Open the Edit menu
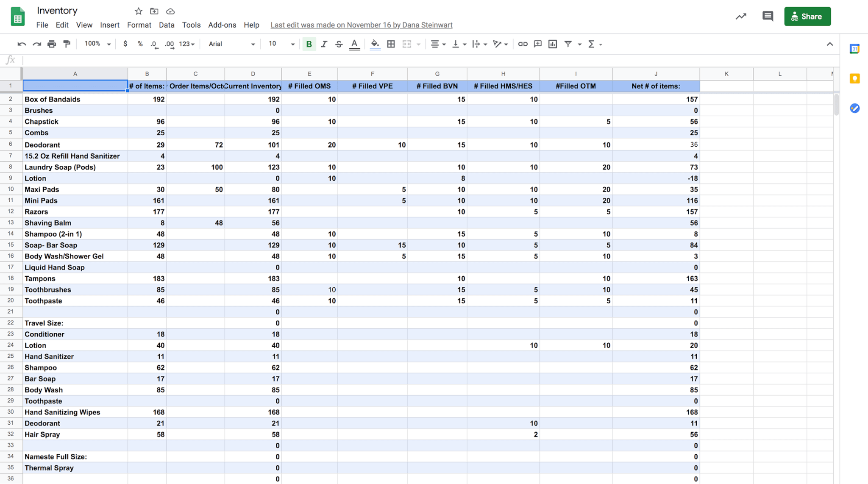Screen dimensions: 868x484 pos(62,25)
